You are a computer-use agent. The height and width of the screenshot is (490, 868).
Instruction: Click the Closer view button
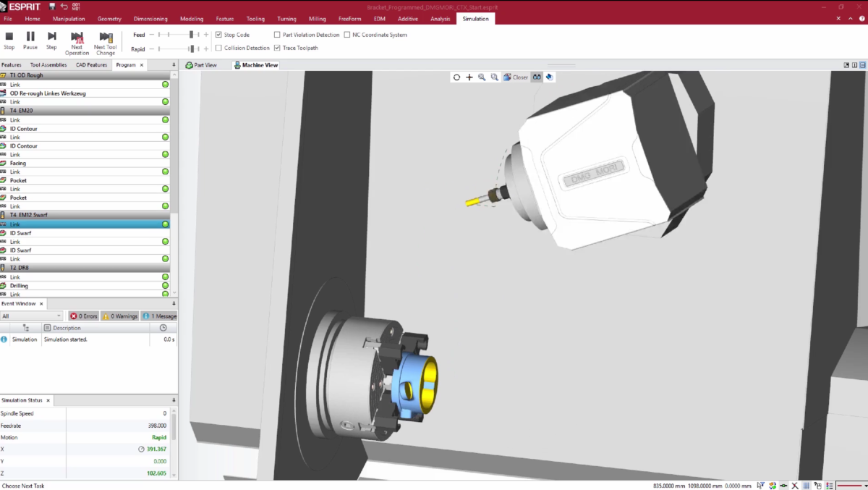(x=516, y=77)
